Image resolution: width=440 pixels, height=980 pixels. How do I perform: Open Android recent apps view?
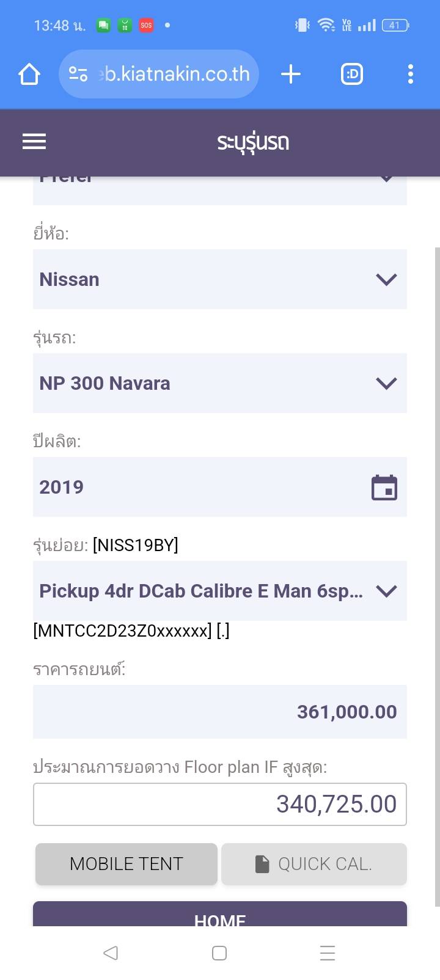click(x=328, y=953)
